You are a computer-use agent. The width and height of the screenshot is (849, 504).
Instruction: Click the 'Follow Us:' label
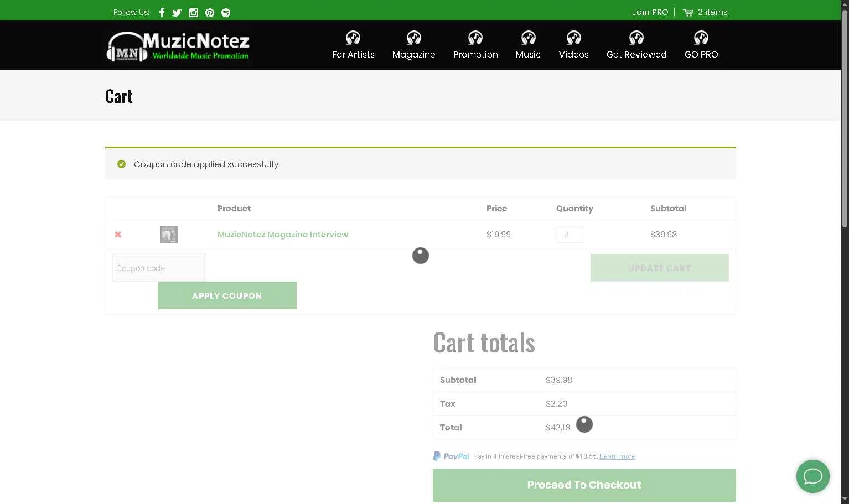131,13
